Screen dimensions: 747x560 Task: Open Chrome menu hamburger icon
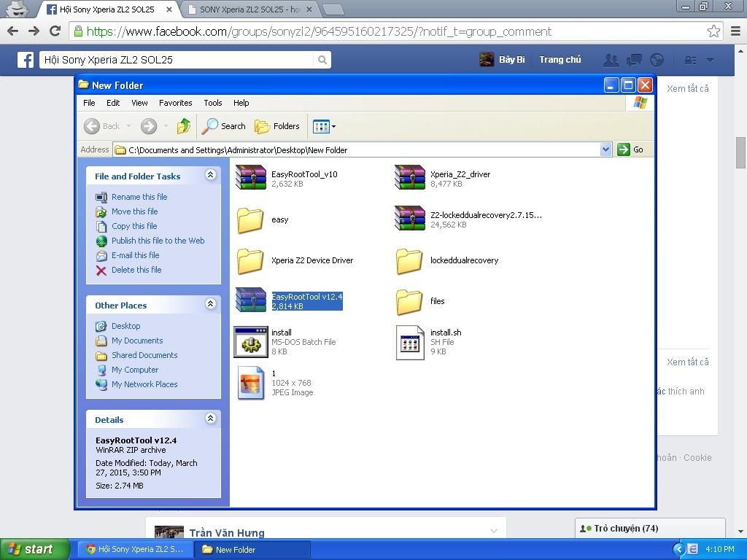coord(735,31)
